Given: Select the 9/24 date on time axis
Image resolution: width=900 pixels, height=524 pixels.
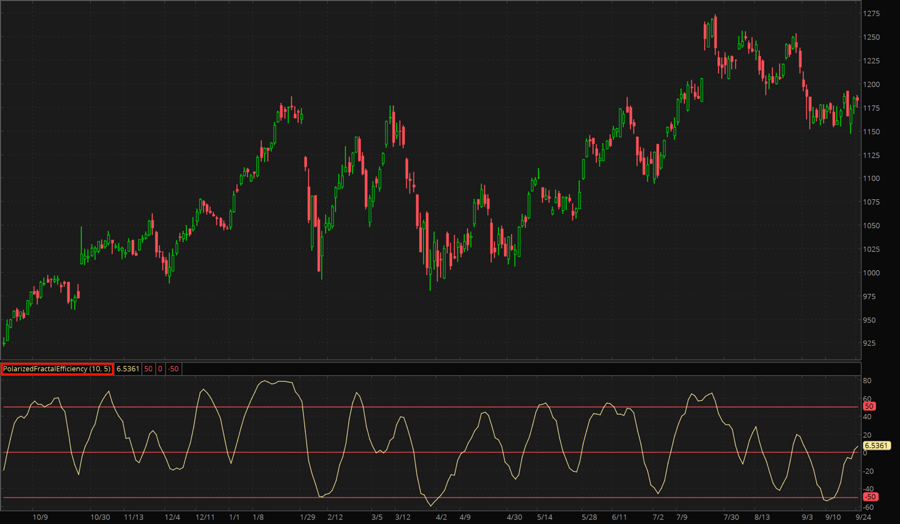Looking at the screenshot, I should coord(864,517).
